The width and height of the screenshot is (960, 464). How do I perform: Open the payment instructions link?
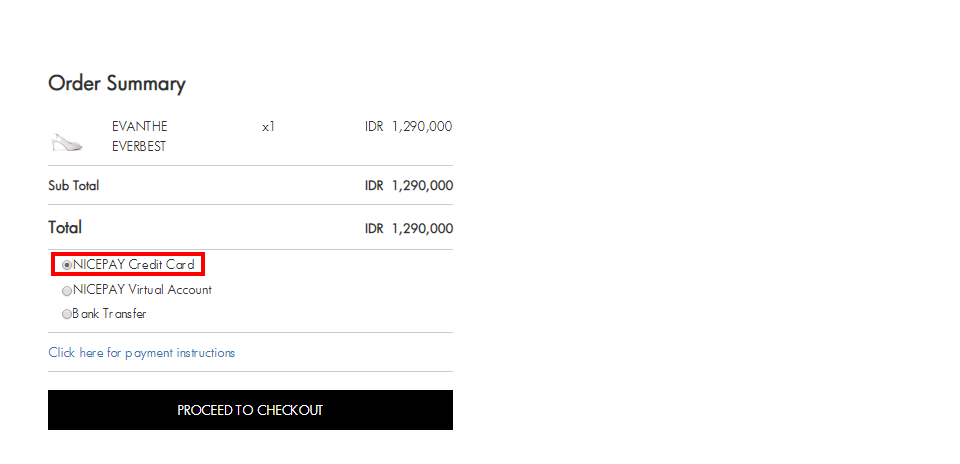click(x=141, y=353)
